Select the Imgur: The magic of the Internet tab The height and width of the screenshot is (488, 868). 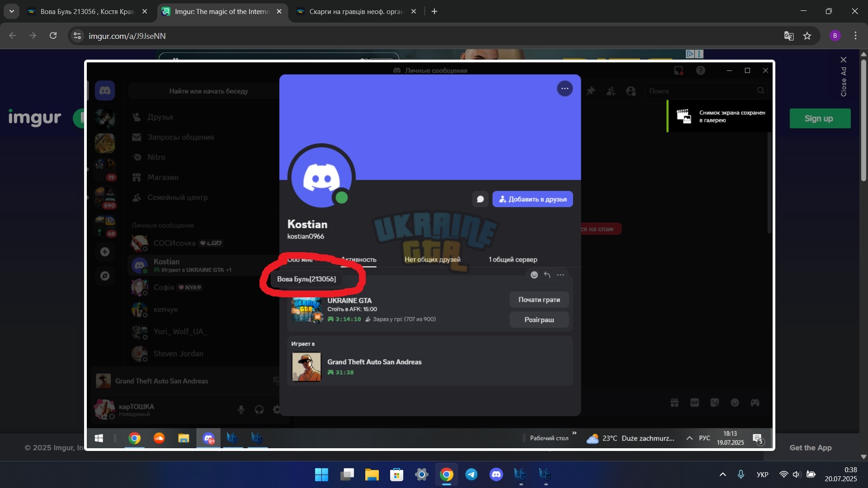click(222, 11)
